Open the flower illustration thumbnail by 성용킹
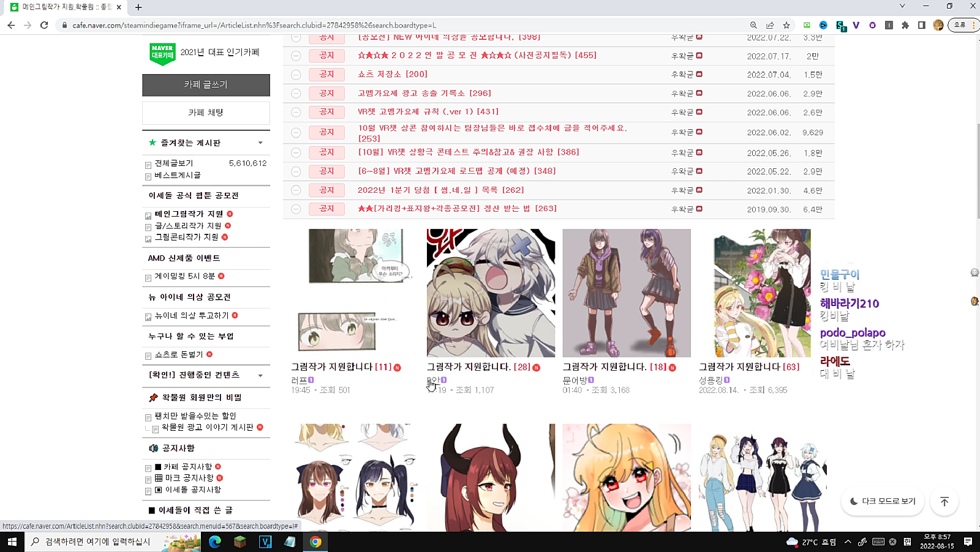The height and width of the screenshot is (552, 980). (763, 293)
